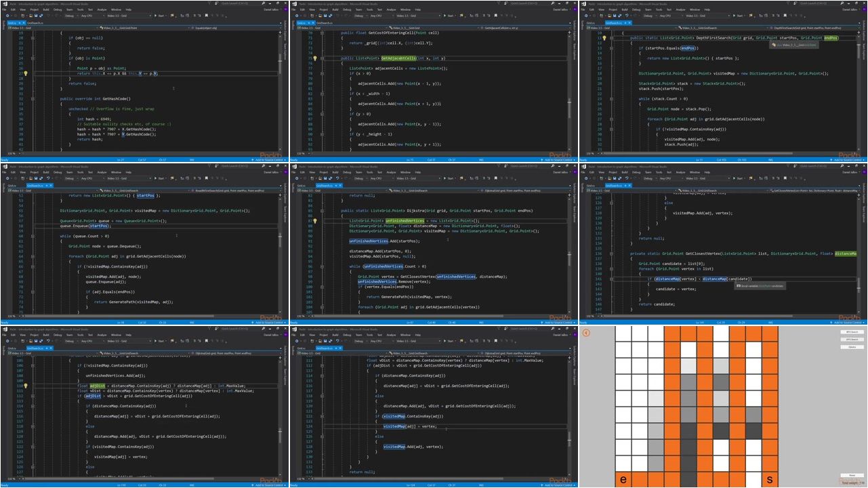Open Build menu in the GetAdjacentCells window
Viewport: 868px width, 488px height.
(335, 10)
